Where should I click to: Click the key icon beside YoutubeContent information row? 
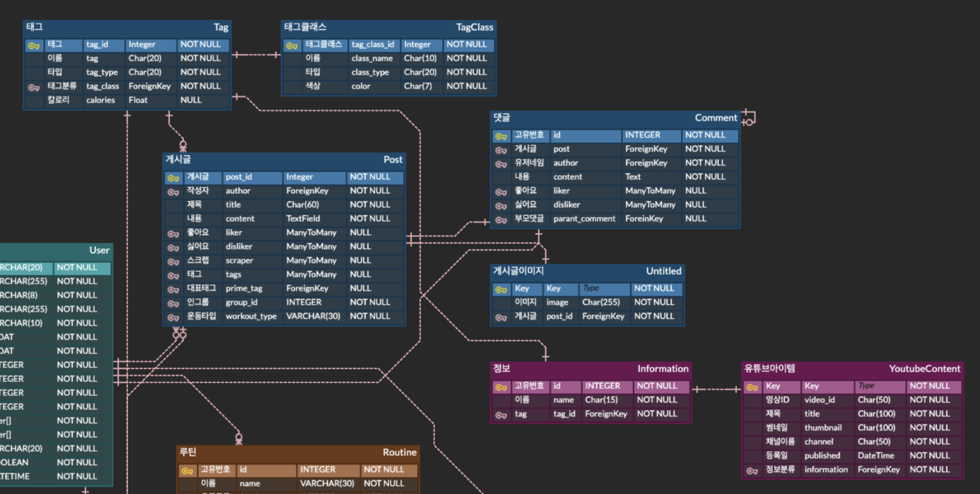pos(752,471)
